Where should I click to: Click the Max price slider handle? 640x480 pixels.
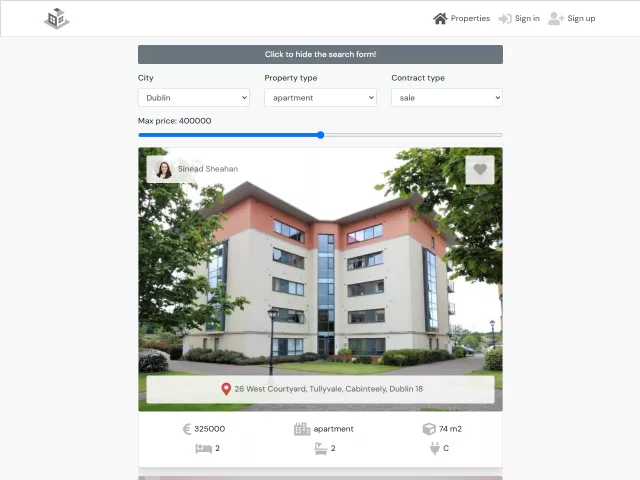(x=320, y=135)
